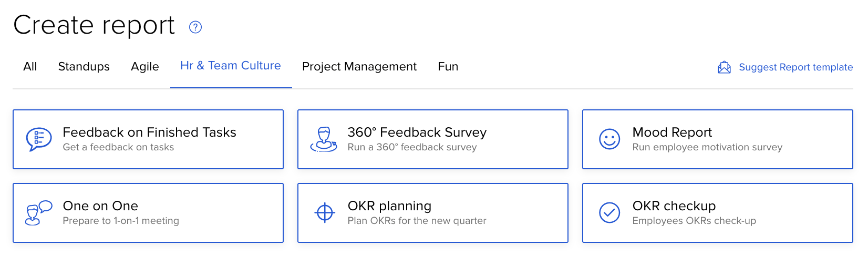Switch to the All tab
868x266 pixels.
coord(30,67)
